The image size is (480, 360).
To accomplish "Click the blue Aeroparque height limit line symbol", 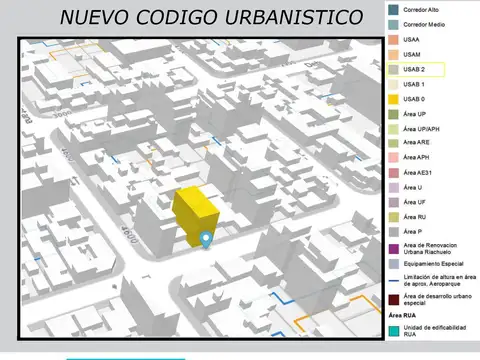I will click(x=394, y=280).
